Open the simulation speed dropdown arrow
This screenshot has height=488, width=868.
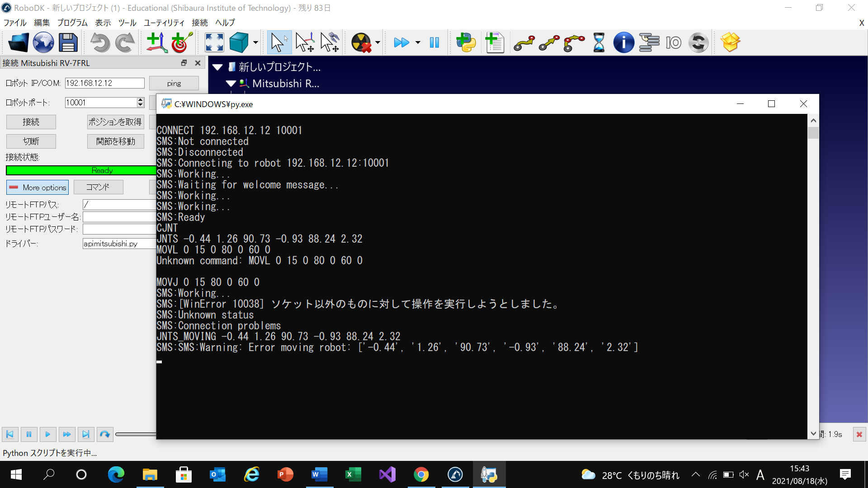tap(418, 43)
